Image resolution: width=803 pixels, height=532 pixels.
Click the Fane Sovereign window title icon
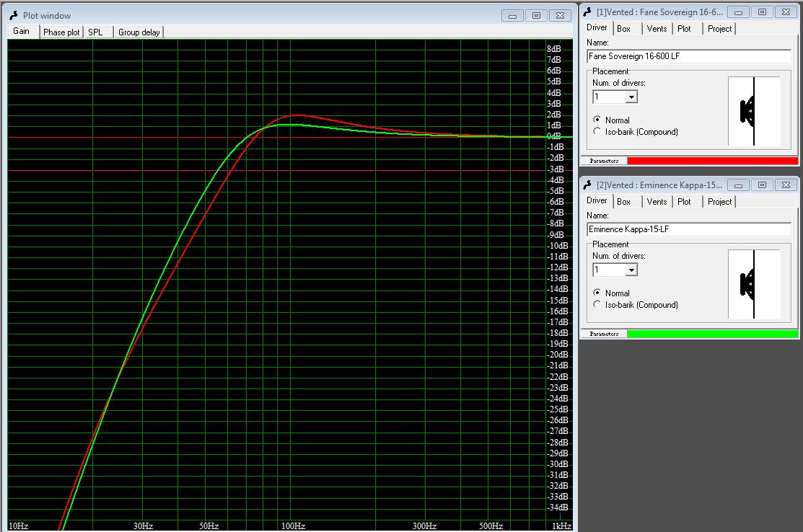tap(587, 12)
